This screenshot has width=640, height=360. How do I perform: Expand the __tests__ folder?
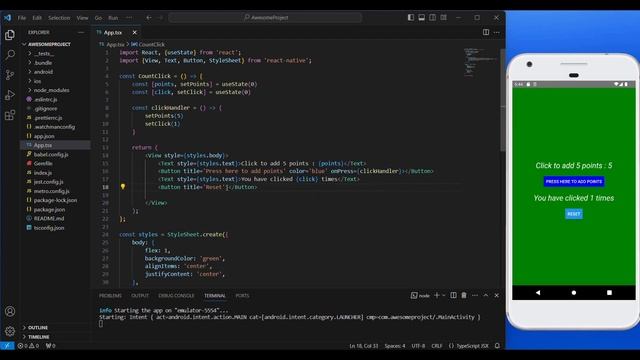44,53
